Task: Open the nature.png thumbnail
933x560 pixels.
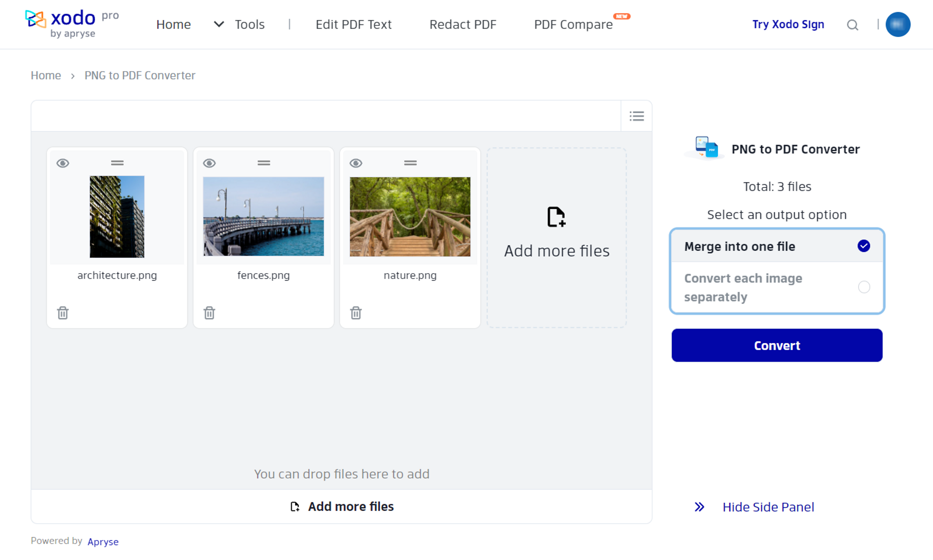Action: (410, 217)
